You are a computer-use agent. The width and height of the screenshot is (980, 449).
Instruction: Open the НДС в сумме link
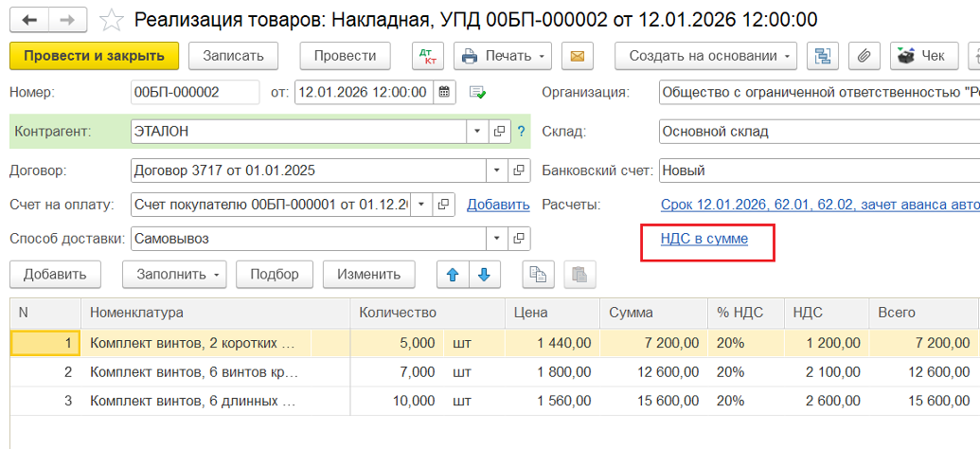[x=704, y=240]
